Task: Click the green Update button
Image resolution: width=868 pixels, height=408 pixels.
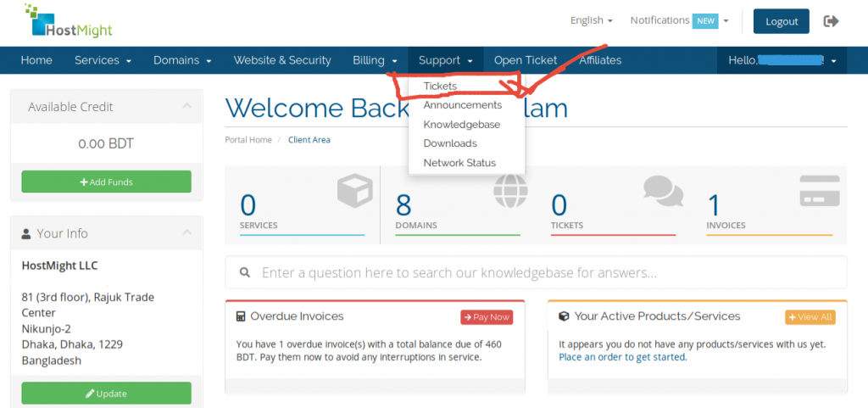Action: coord(106,394)
